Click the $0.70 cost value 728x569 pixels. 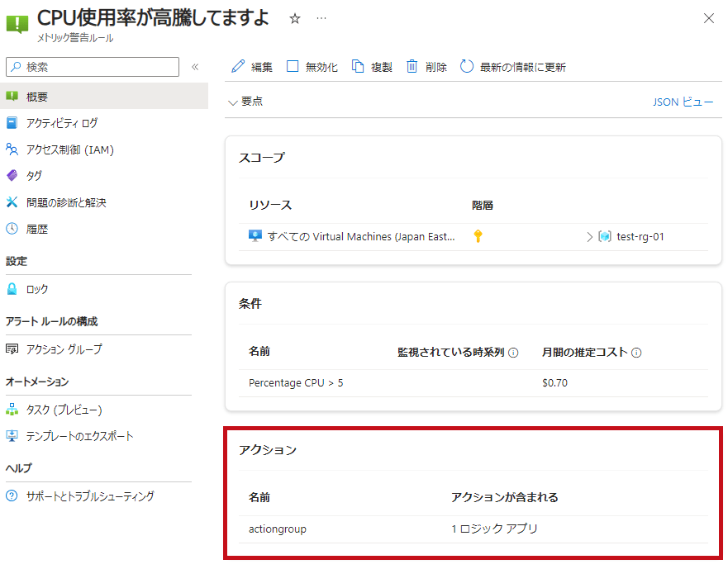[x=554, y=383]
